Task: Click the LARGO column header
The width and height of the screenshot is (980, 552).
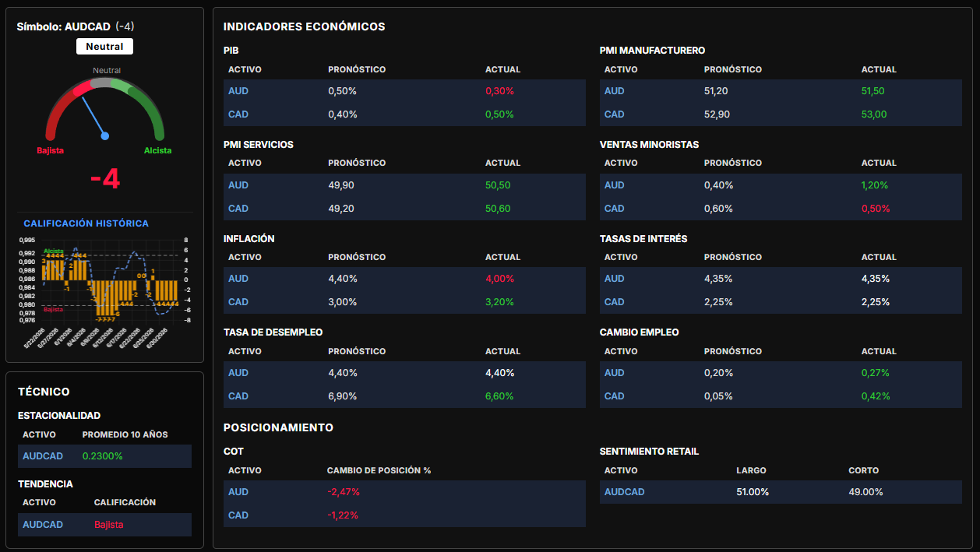Action: tap(751, 471)
